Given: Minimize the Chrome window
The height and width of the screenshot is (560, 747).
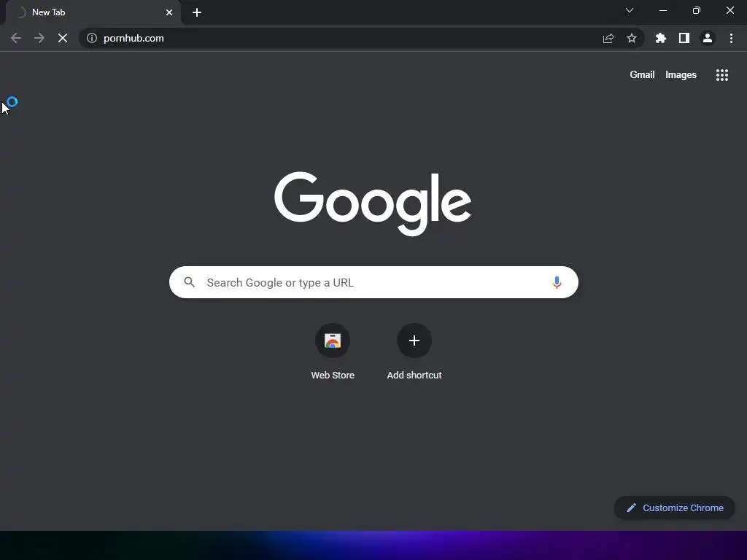Looking at the screenshot, I should pos(662,10).
